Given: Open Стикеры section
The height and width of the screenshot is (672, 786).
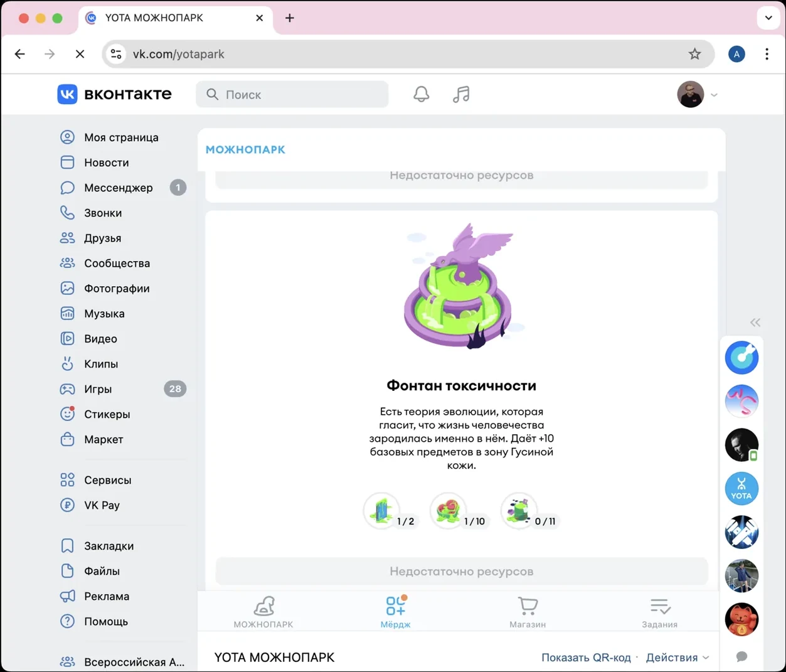Looking at the screenshot, I should 107,414.
